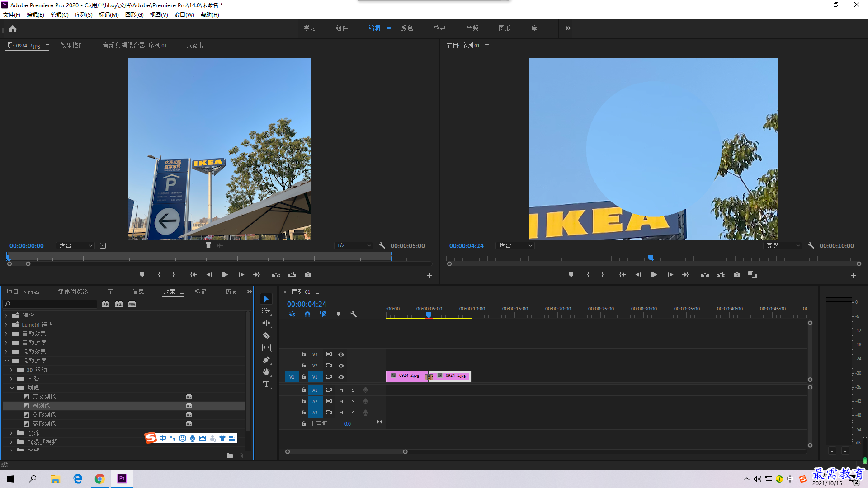868x488 pixels.
Task: Select the Selection tool arrow
Action: [x=266, y=299]
